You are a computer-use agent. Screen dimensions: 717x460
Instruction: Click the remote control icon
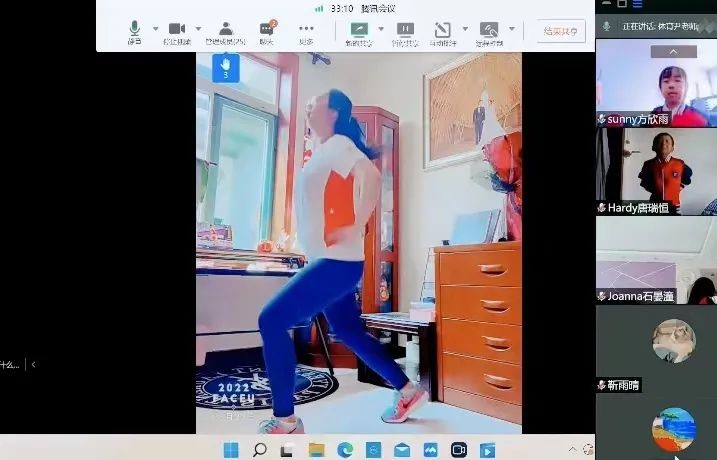[x=488, y=31]
